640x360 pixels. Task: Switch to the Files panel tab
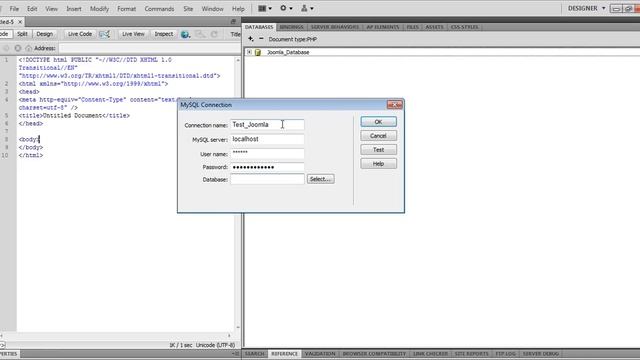(x=413, y=27)
